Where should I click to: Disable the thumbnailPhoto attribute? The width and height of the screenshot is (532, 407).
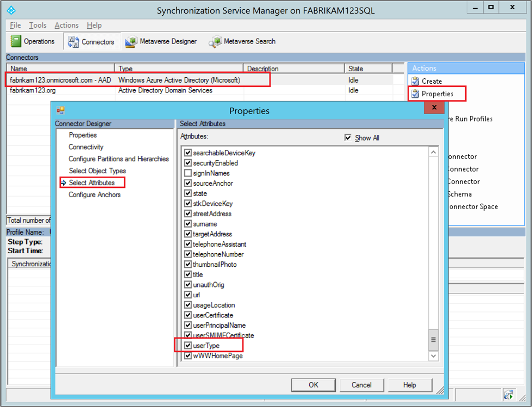[x=188, y=264]
